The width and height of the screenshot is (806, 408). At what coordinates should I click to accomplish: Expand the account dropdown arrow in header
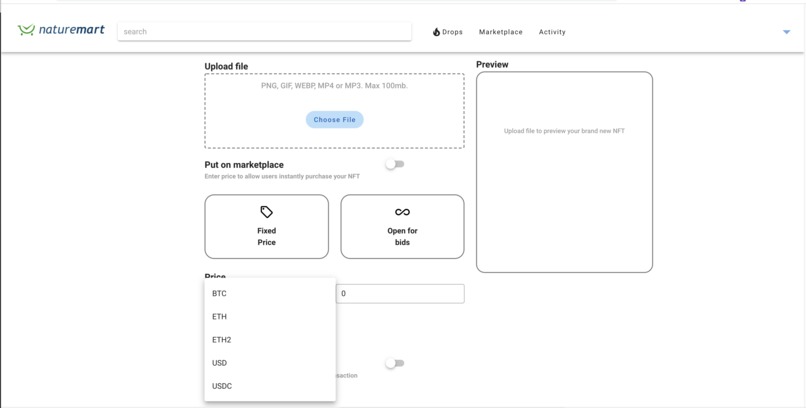(x=786, y=32)
